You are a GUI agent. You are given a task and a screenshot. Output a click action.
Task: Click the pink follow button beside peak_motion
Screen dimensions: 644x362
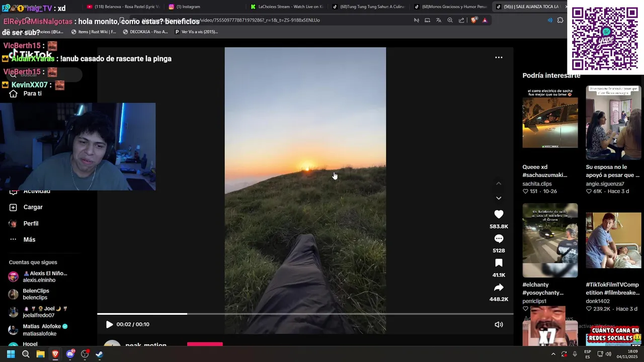coord(205,344)
